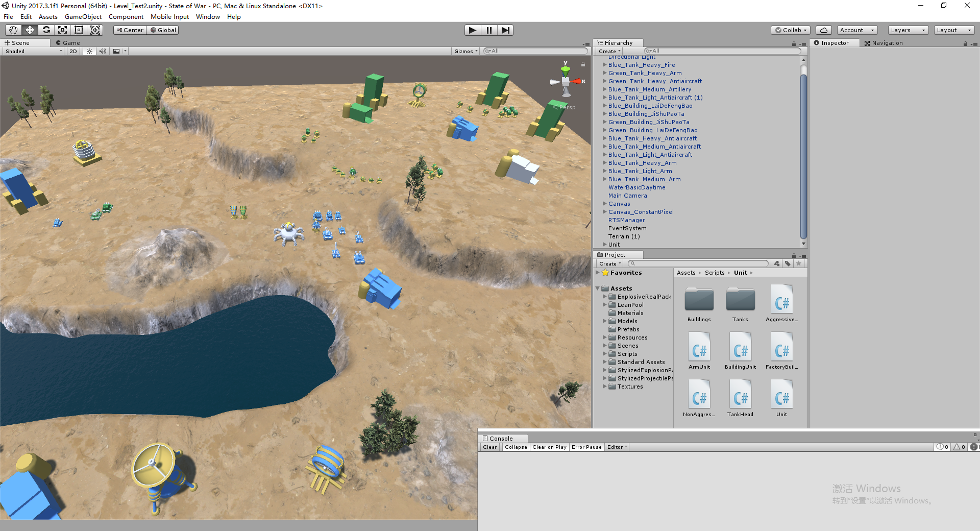This screenshot has height=531, width=980.
Task: Open the Tanks folder thumbnail
Action: (x=741, y=299)
